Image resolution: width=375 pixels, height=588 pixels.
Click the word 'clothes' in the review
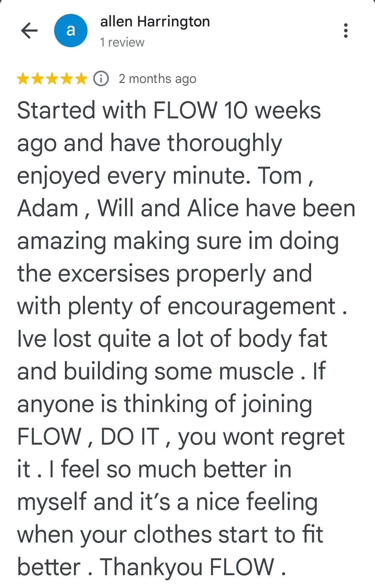(172, 535)
